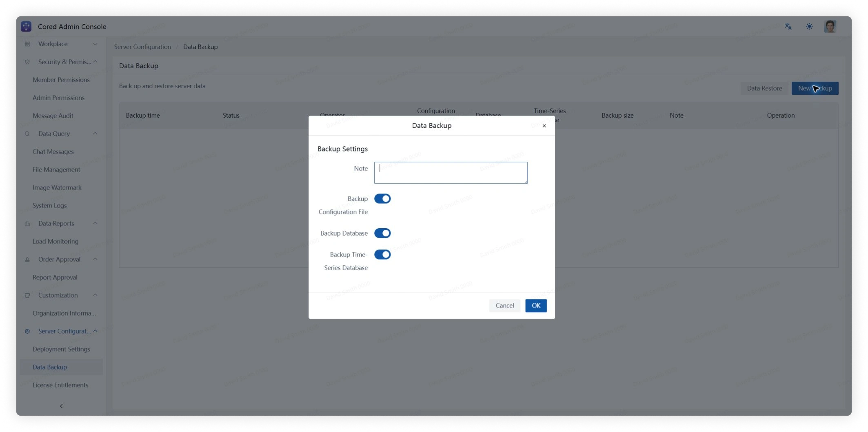Image resolution: width=868 pixels, height=432 pixels.
Task: Click the Server Configuration breadcrumb link
Action: 142,47
